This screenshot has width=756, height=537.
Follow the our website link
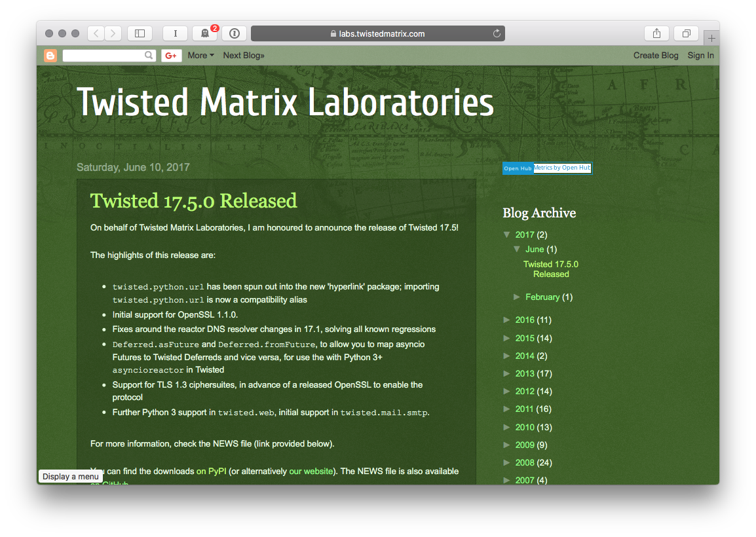point(311,471)
